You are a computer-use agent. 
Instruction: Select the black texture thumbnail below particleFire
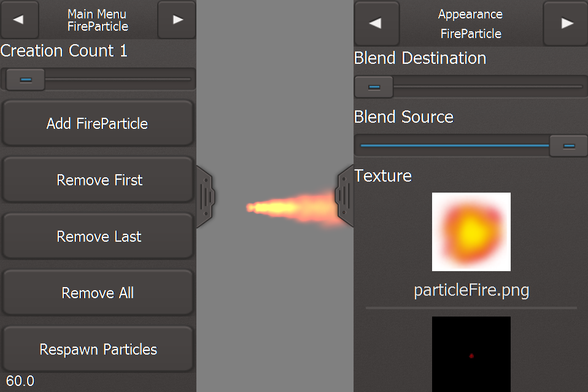471,354
